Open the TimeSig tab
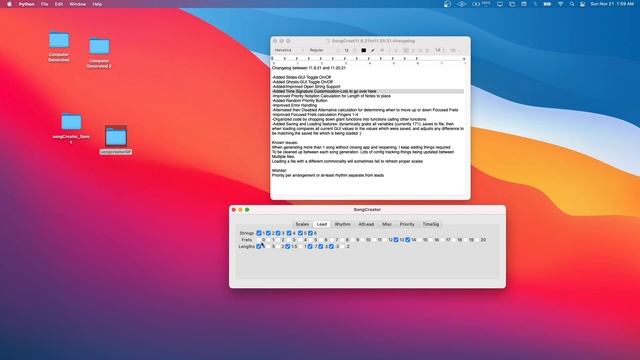The image size is (640, 360). click(x=431, y=224)
